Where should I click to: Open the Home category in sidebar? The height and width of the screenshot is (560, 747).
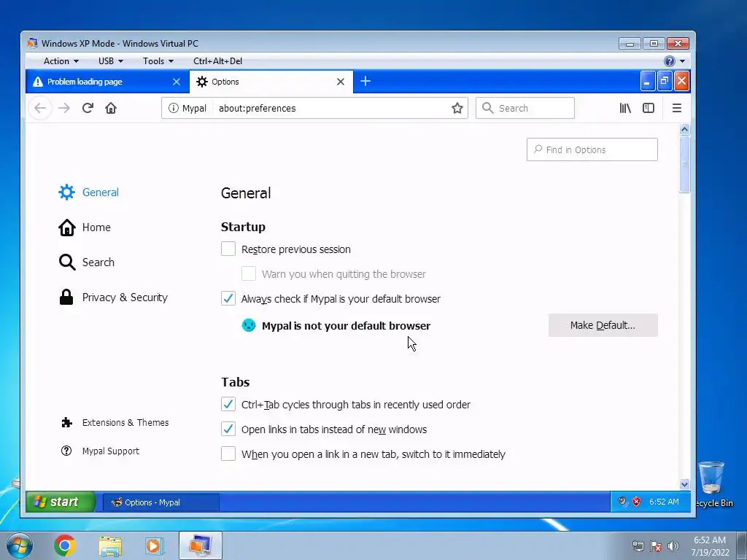[85, 227]
